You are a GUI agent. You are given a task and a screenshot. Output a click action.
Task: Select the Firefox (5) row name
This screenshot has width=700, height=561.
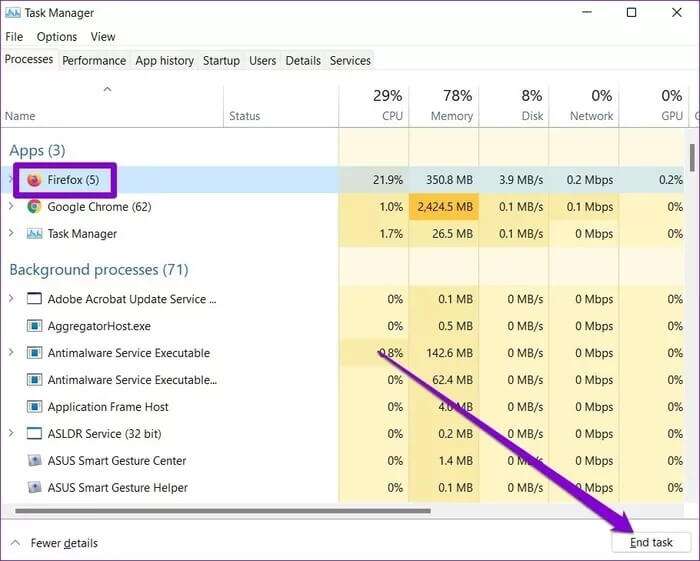point(73,180)
